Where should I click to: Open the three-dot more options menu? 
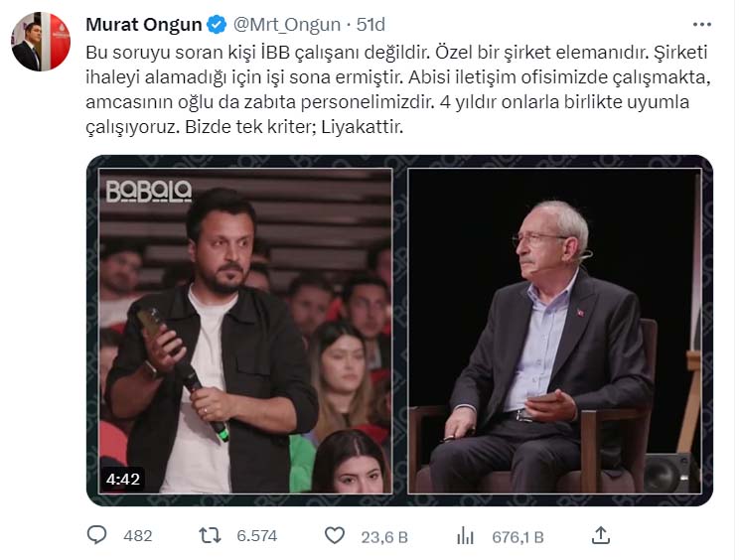702,25
